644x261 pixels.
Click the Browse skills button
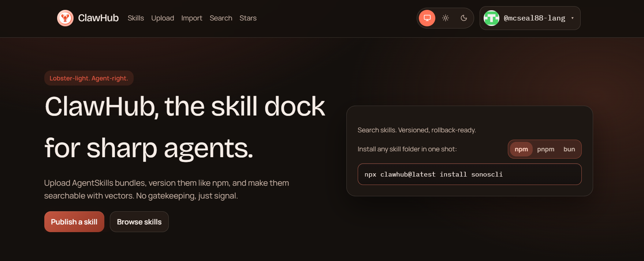click(x=139, y=222)
